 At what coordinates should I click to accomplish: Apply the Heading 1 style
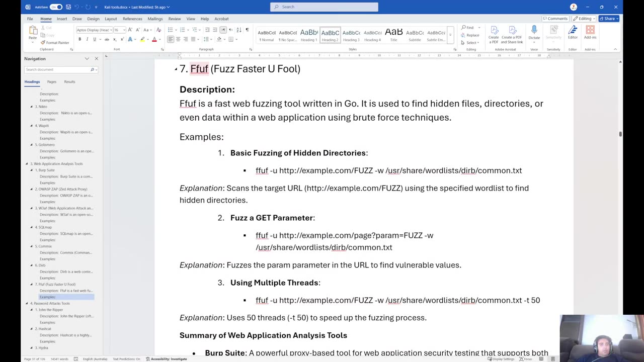[308, 35]
